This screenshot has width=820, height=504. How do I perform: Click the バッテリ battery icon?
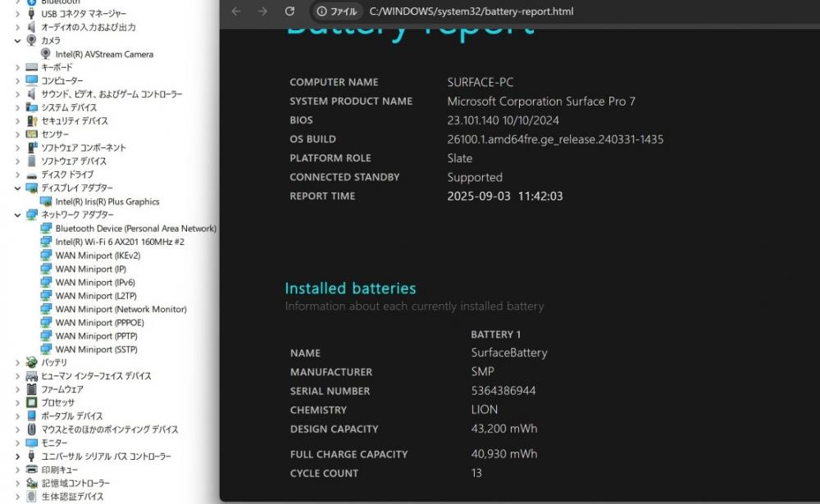[31, 362]
